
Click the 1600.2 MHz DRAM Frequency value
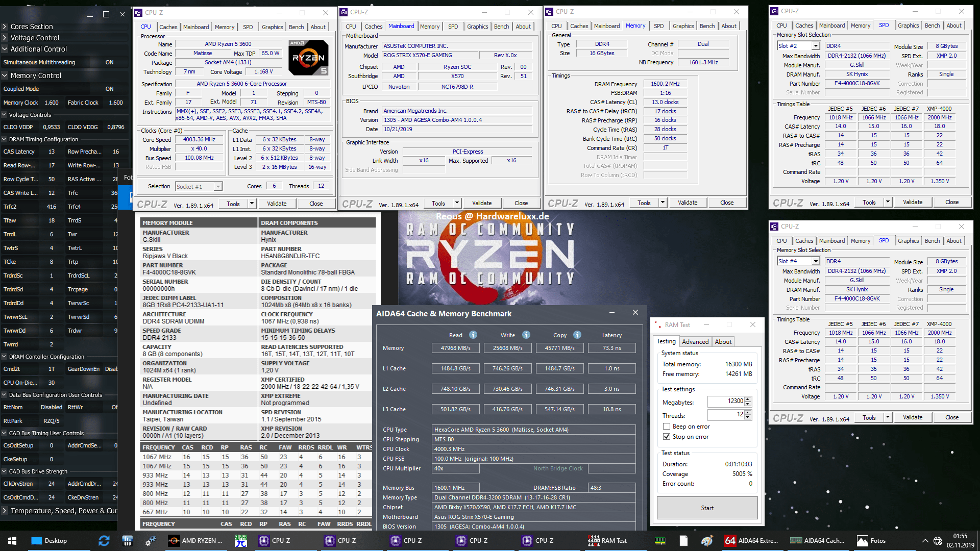click(x=665, y=84)
